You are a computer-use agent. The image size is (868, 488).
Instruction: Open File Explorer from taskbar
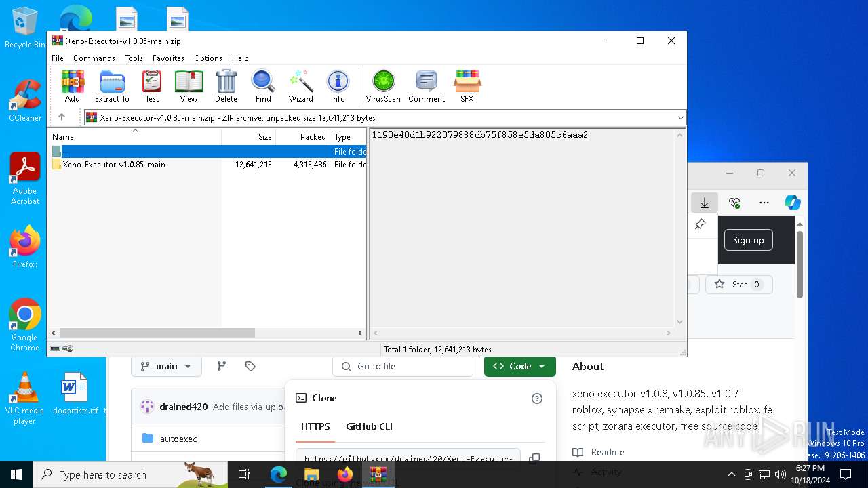point(311,474)
